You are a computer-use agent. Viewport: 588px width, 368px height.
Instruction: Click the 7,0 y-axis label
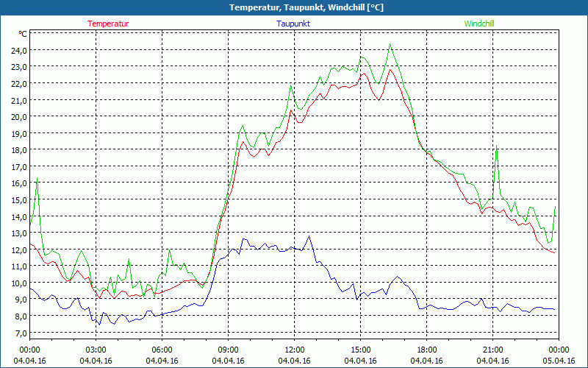coord(21,333)
